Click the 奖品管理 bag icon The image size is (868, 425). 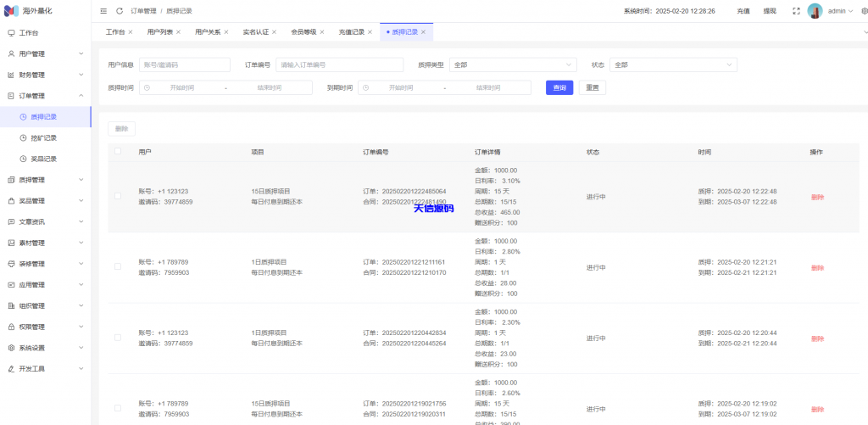point(11,200)
